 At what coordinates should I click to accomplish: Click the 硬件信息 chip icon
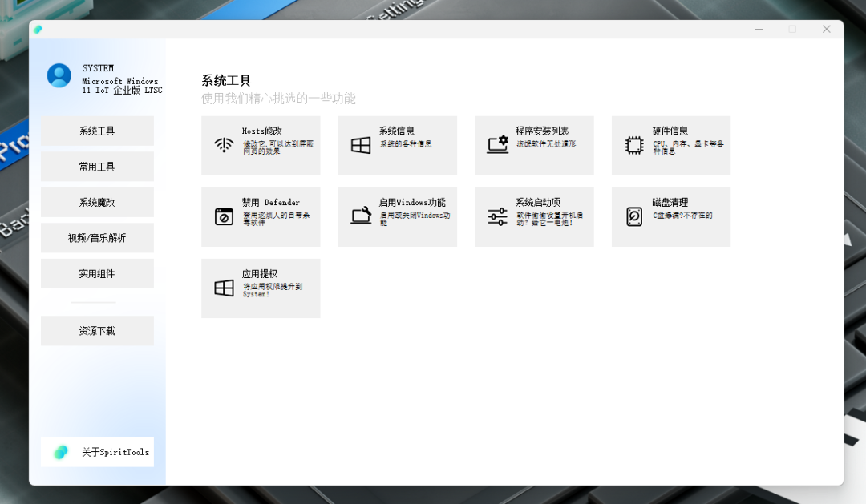point(634,145)
